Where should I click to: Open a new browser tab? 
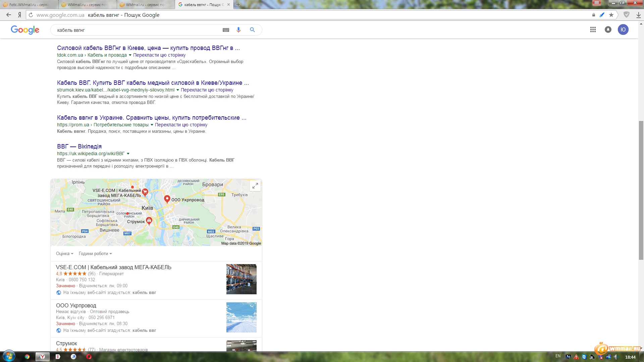click(238, 4)
